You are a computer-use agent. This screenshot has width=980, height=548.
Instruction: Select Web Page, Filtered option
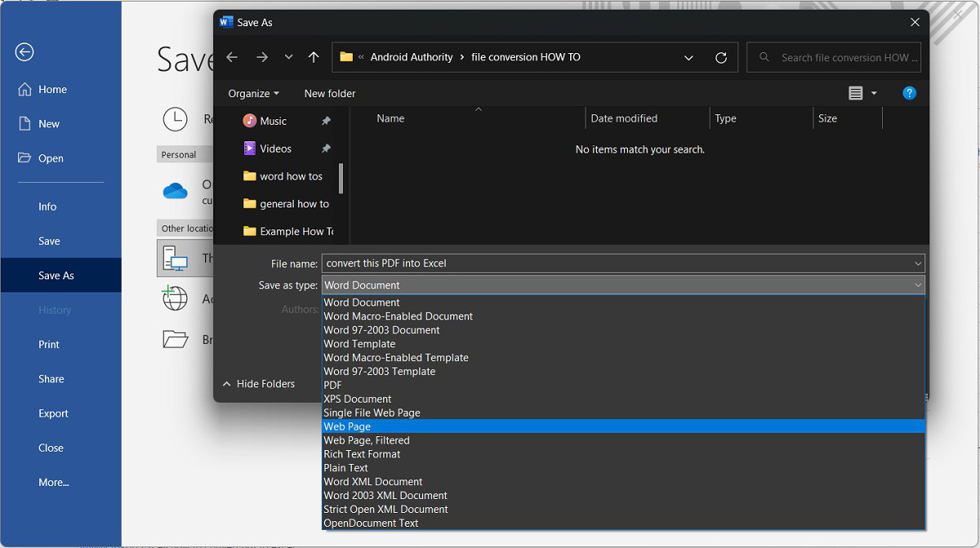click(x=367, y=440)
